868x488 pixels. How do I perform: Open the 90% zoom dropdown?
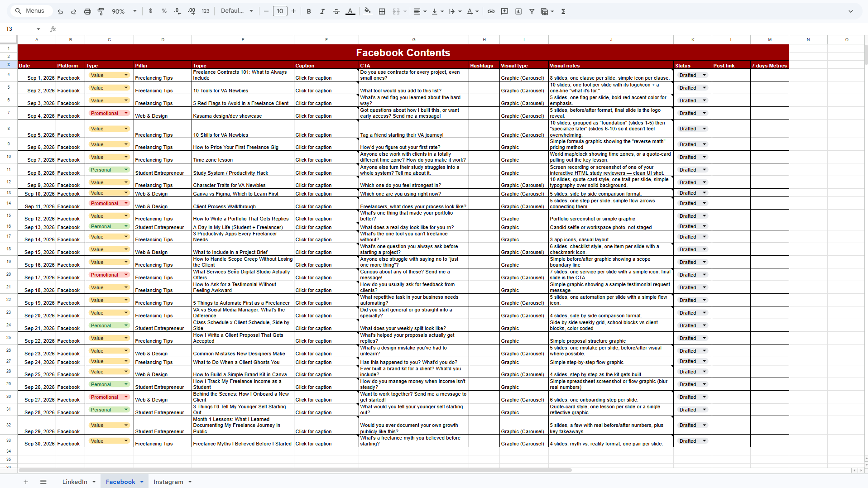[124, 11]
